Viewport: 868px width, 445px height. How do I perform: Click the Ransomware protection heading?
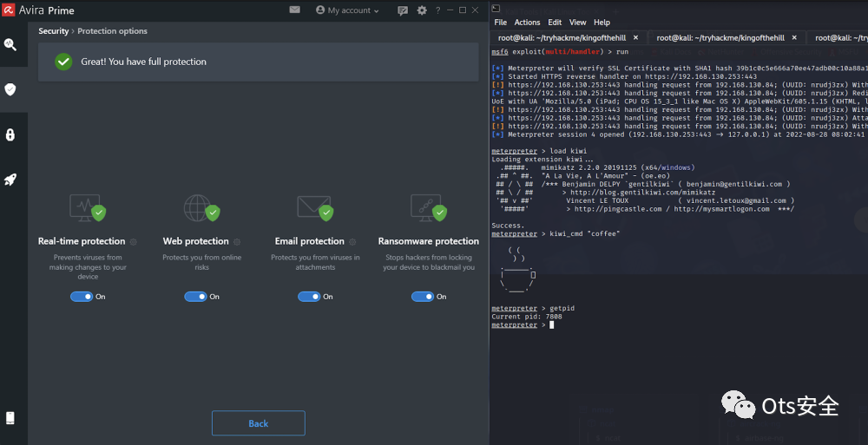pos(429,241)
